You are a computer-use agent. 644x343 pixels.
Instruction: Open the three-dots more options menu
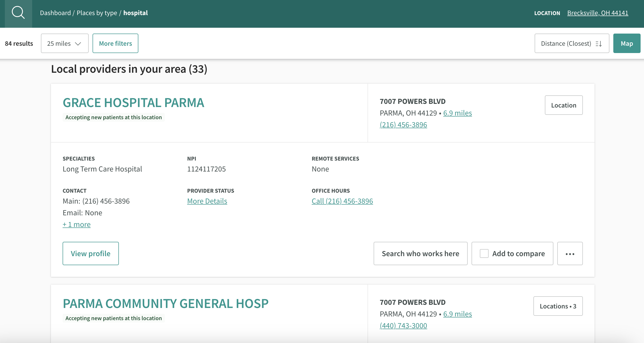tap(570, 253)
